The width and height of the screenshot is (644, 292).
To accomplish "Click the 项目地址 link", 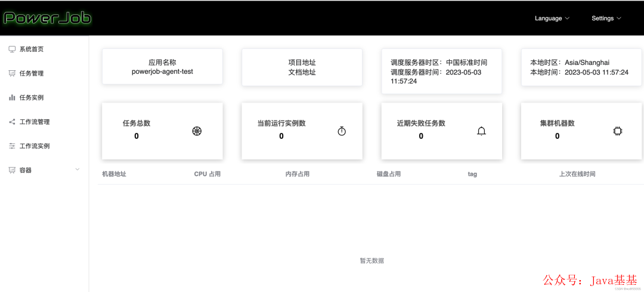I will 302,63.
